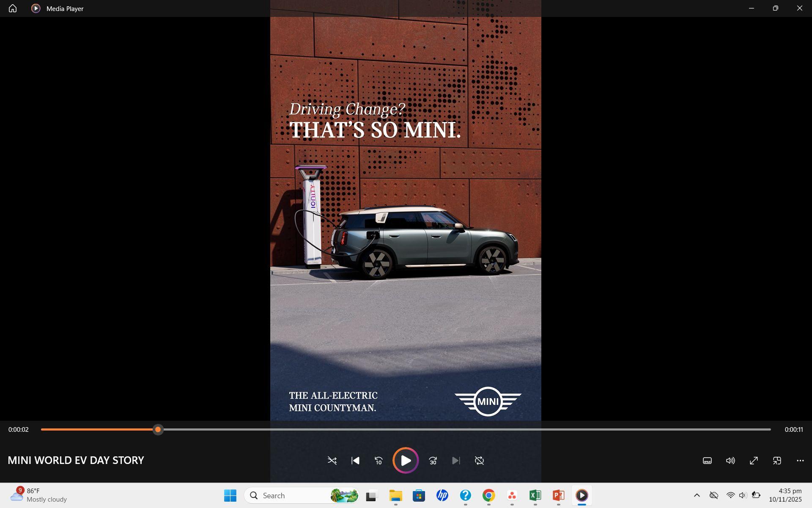Show hidden system tray icons
The height and width of the screenshot is (508, 812).
[x=697, y=495]
